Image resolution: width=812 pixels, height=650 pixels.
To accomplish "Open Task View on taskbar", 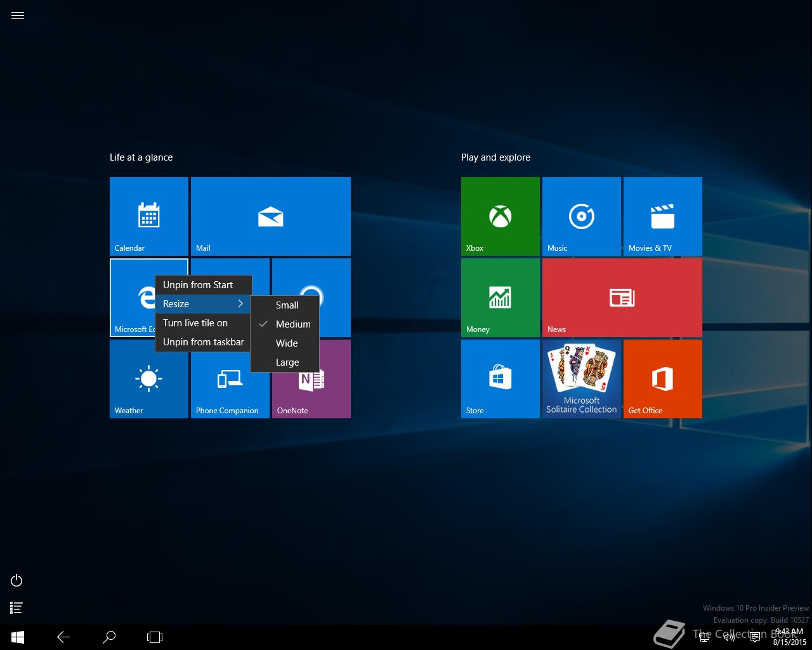I will click(x=155, y=637).
